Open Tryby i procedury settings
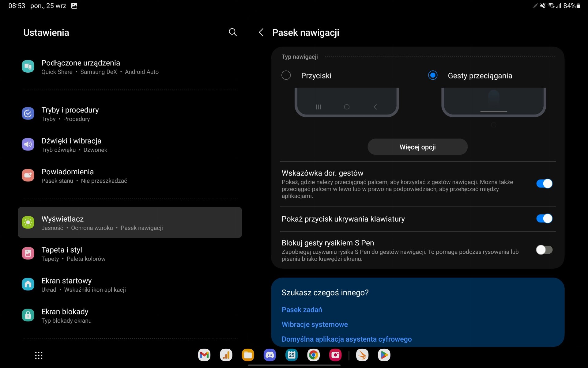Image resolution: width=588 pixels, height=368 pixels. pyautogui.click(x=130, y=114)
